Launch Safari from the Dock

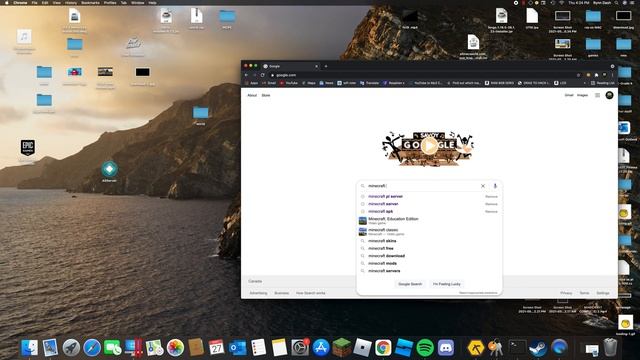(x=92, y=348)
